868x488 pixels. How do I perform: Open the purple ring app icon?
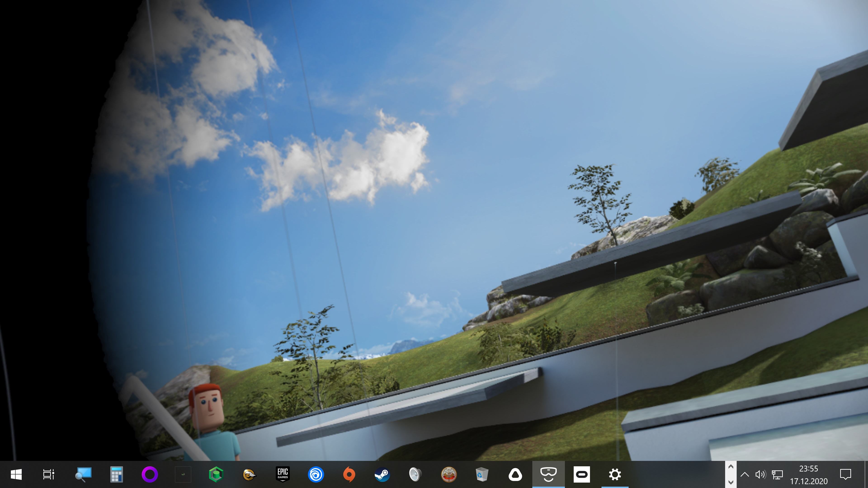[x=150, y=474]
